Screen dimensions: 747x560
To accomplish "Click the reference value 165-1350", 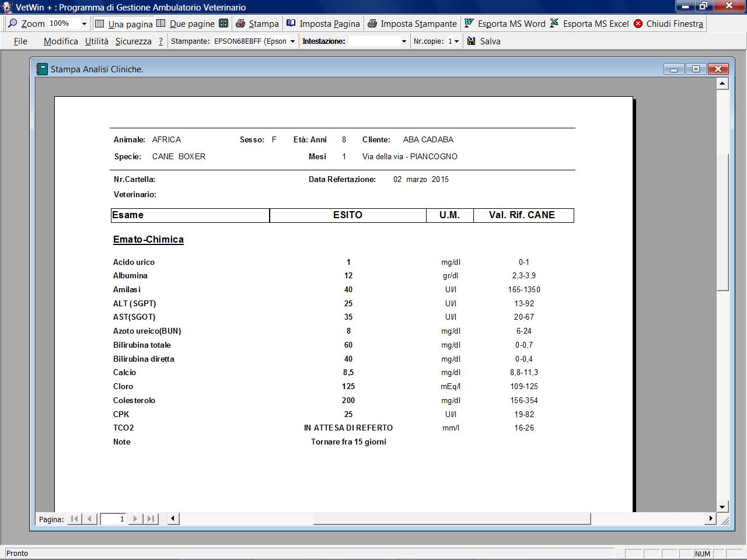I will coord(524,289).
